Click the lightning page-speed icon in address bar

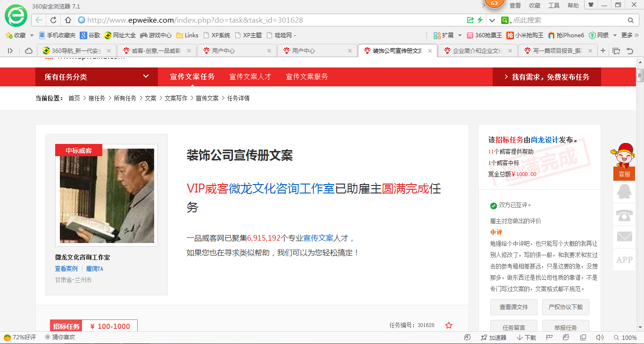point(481,20)
